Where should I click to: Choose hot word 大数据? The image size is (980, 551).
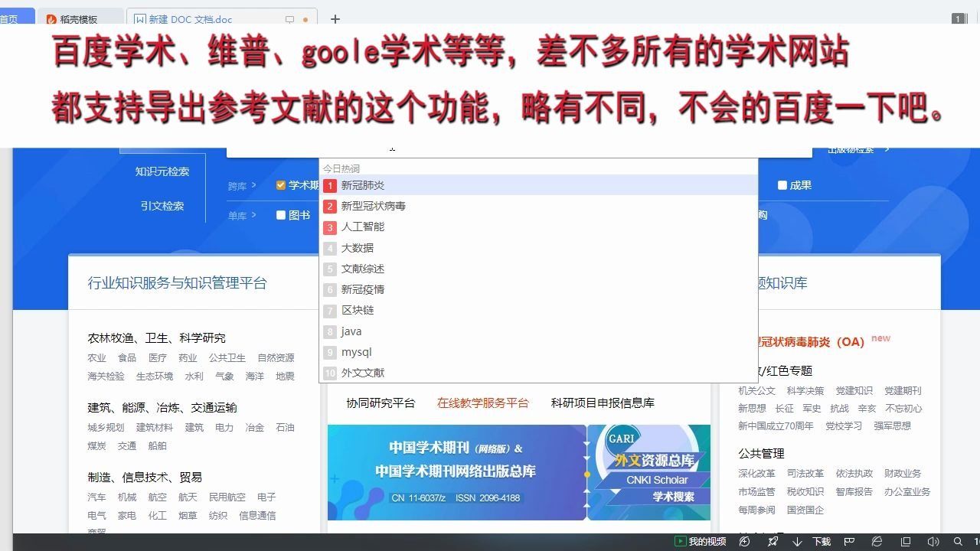[x=538, y=248]
